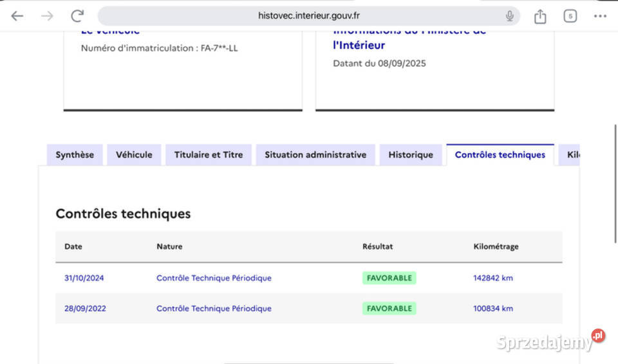
Task: Click the 31/10/2024 inspection date
Action: pos(84,278)
